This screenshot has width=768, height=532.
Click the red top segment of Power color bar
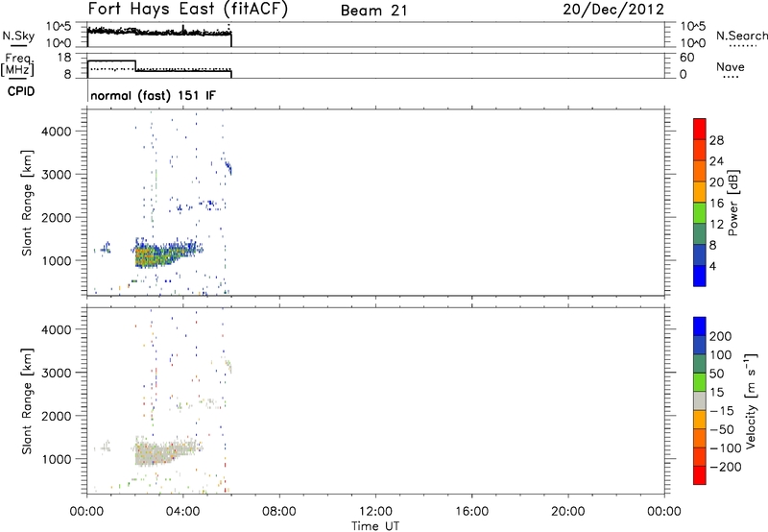click(700, 129)
